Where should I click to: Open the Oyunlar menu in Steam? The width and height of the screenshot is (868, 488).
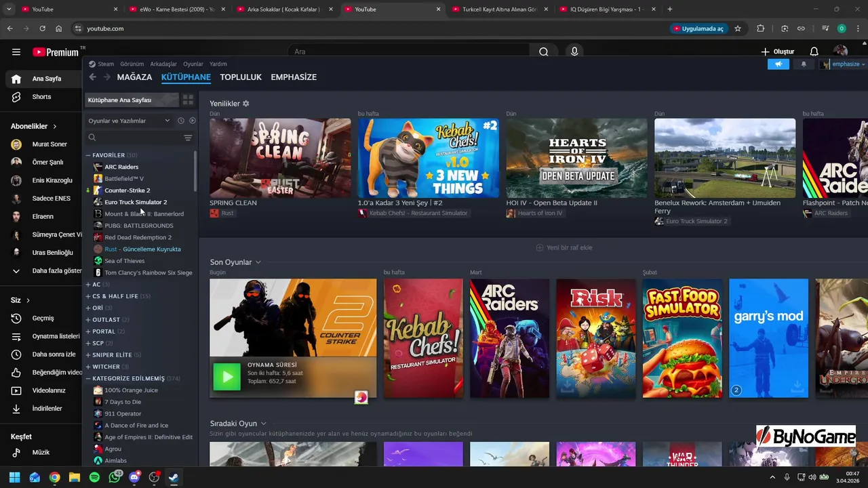coord(193,64)
